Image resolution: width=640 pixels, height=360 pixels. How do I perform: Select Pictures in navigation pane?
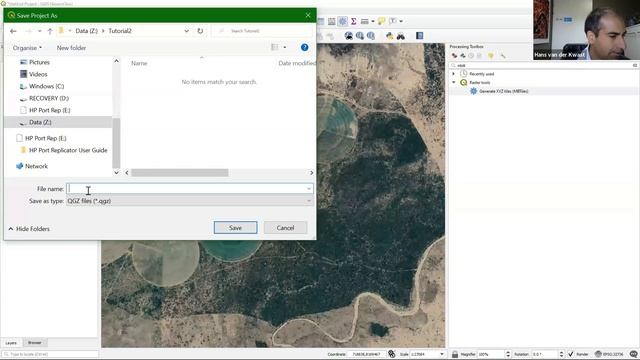(x=39, y=62)
